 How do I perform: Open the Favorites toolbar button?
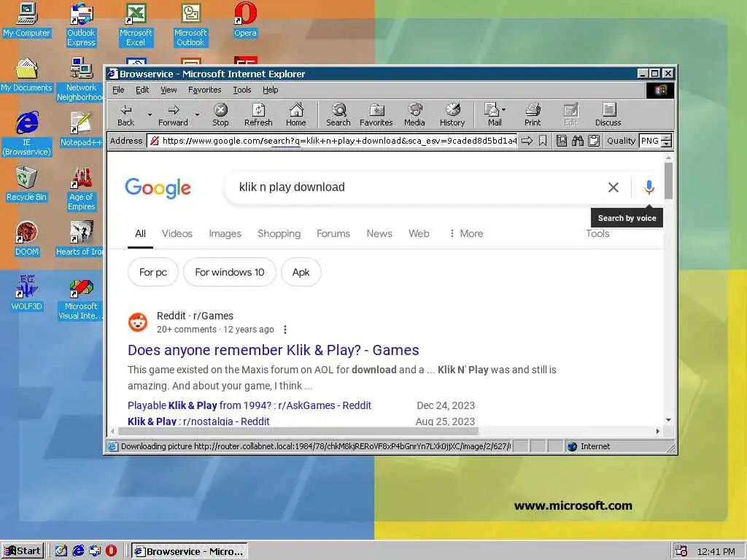(x=376, y=114)
